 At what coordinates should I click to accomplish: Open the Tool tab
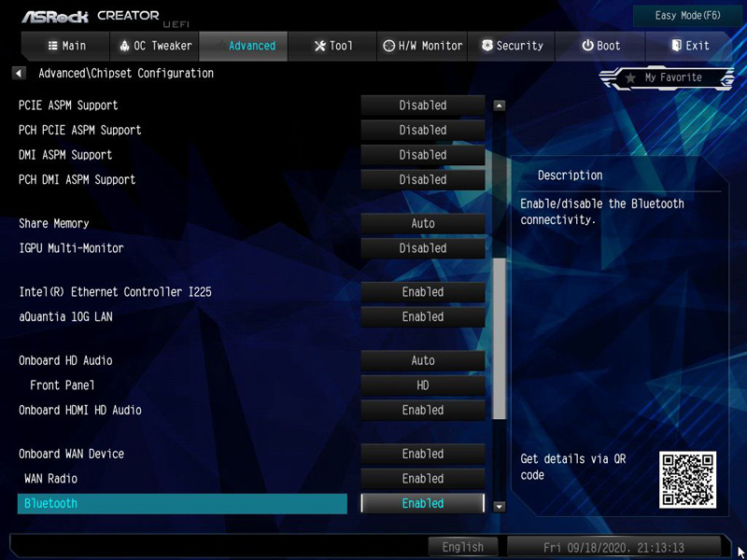(332, 46)
